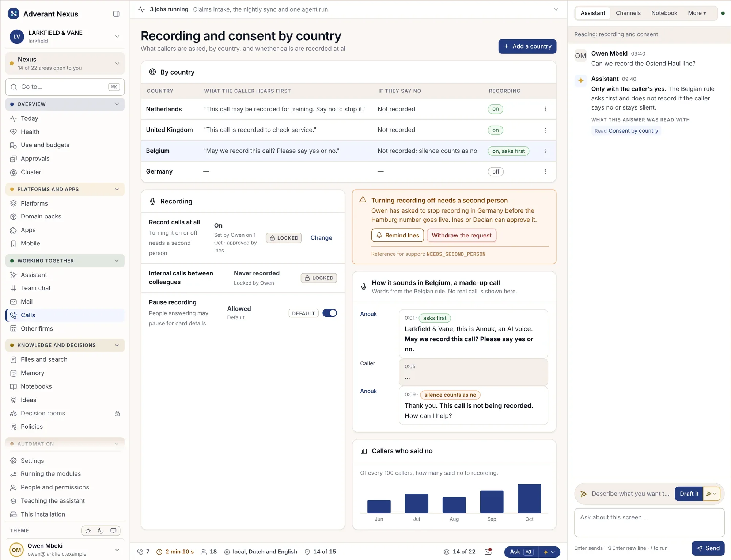Viewport: 731px width, 560px height.
Task: Open LARKFIELD & VANE workspace switcher
Action: pyautogui.click(x=65, y=37)
